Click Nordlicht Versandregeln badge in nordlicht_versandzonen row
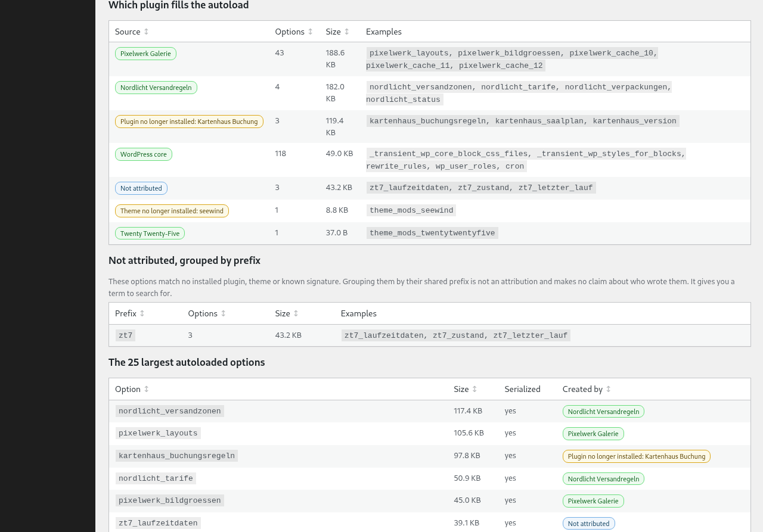This screenshot has height=532, width=763. point(603,412)
